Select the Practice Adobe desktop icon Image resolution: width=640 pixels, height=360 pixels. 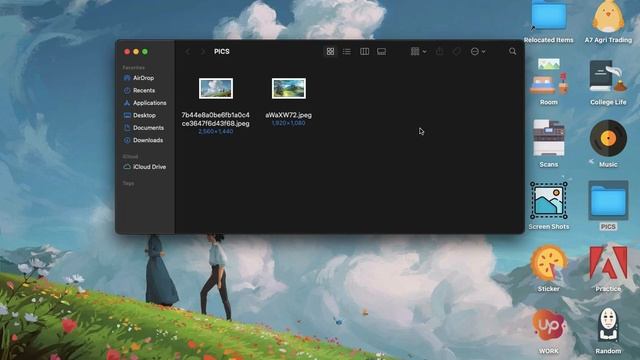pyautogui.click(x=608, y=263)
